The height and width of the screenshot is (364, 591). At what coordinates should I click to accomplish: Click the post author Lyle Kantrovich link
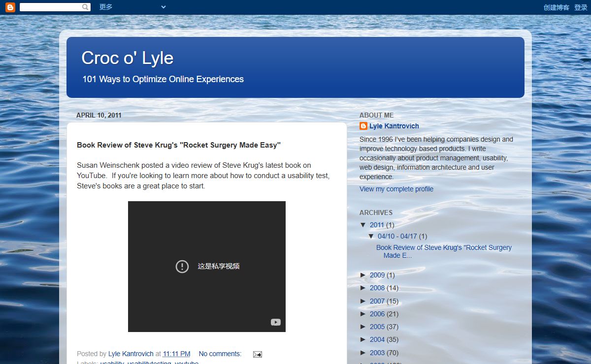[131, 354]
